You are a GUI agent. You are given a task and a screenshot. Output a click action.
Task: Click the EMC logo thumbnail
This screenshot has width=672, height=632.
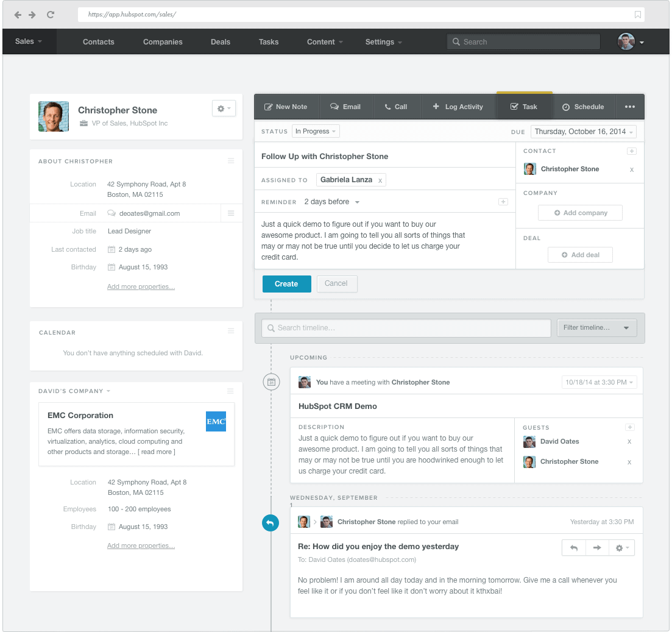point(216,422)
